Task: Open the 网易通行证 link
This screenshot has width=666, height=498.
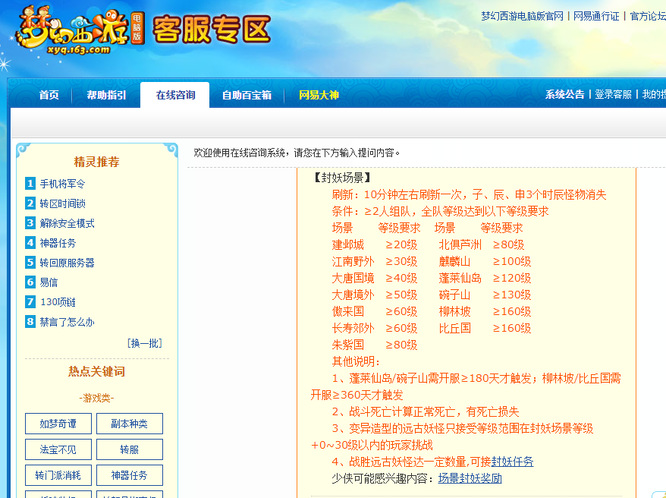Action: click(596, 17)
